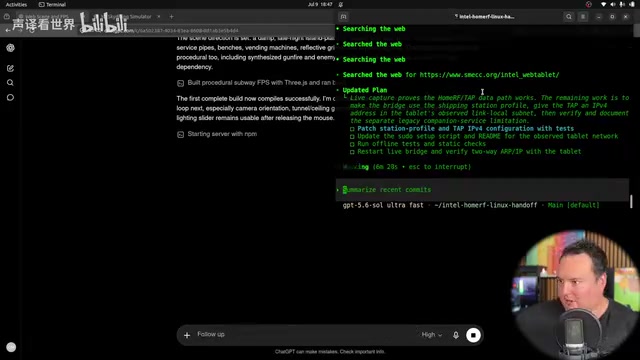Activate voice dictation microphone icon
Image resolution: width=640 pixels, height=360 pixels.
coord(456,335)
